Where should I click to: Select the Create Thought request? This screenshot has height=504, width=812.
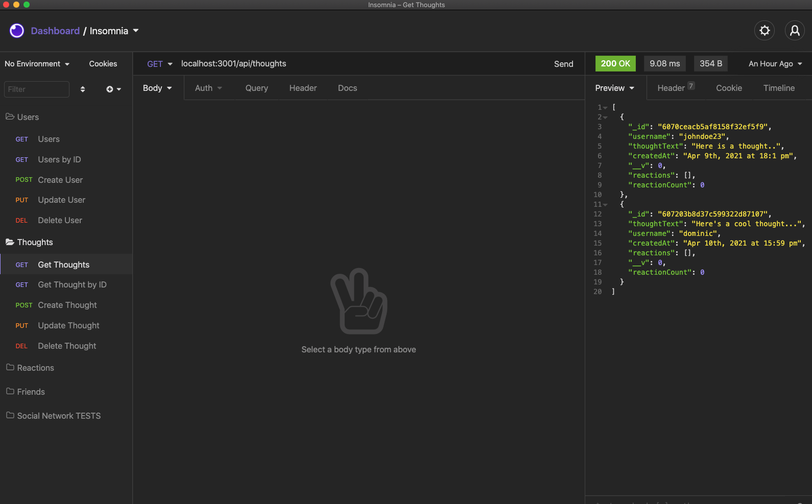66,305
